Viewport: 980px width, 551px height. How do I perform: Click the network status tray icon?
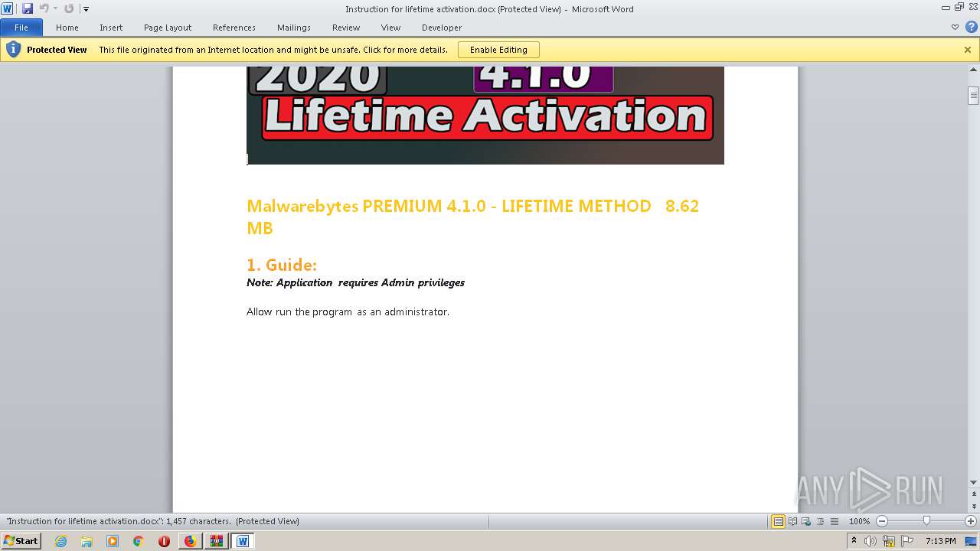point(889,541)
